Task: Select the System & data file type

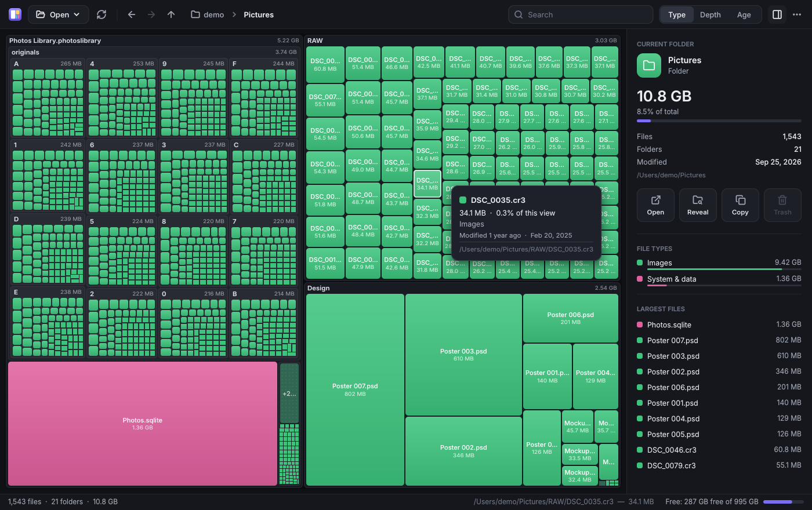Action: 719,279
